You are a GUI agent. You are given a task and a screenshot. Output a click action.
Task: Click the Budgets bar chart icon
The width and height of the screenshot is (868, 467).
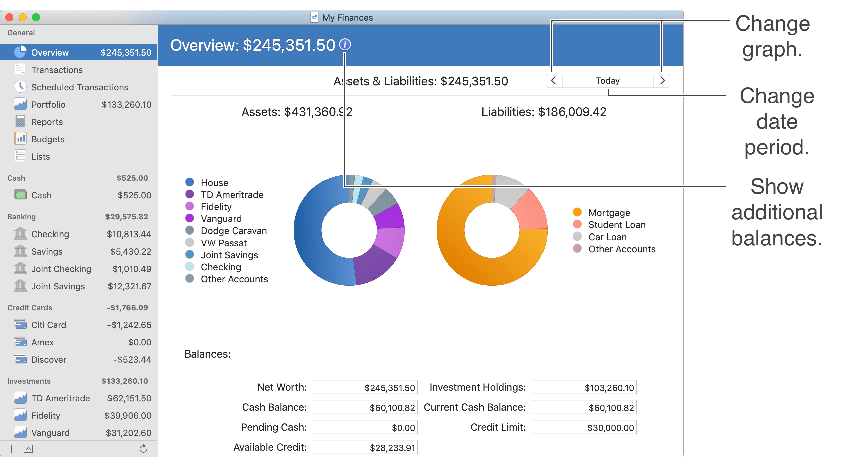click(20, 139)
